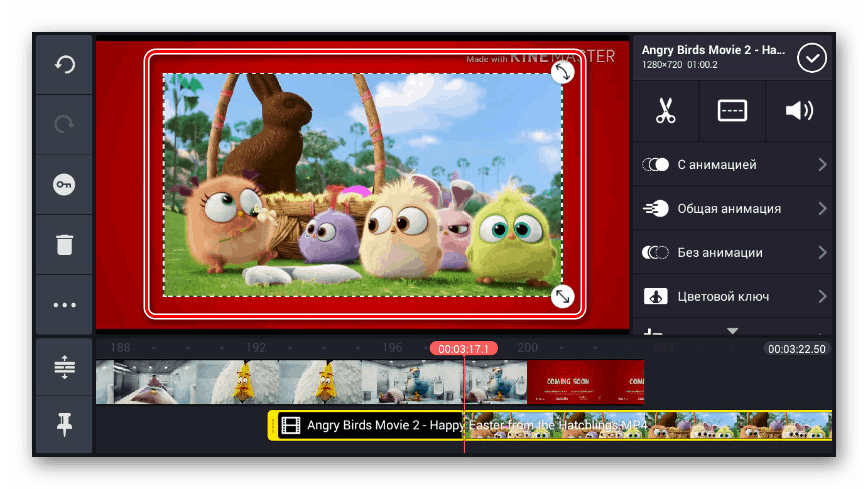Click the total duration label 00:03:22.50
The width and height of the screenshot is (868, 489).
(796, 349)
